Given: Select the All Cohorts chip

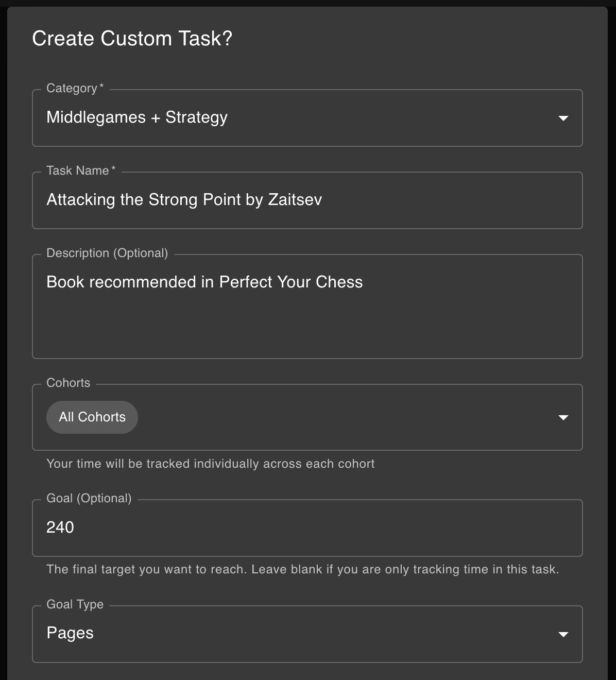Looking at the screenshot, I should [92, 417].
